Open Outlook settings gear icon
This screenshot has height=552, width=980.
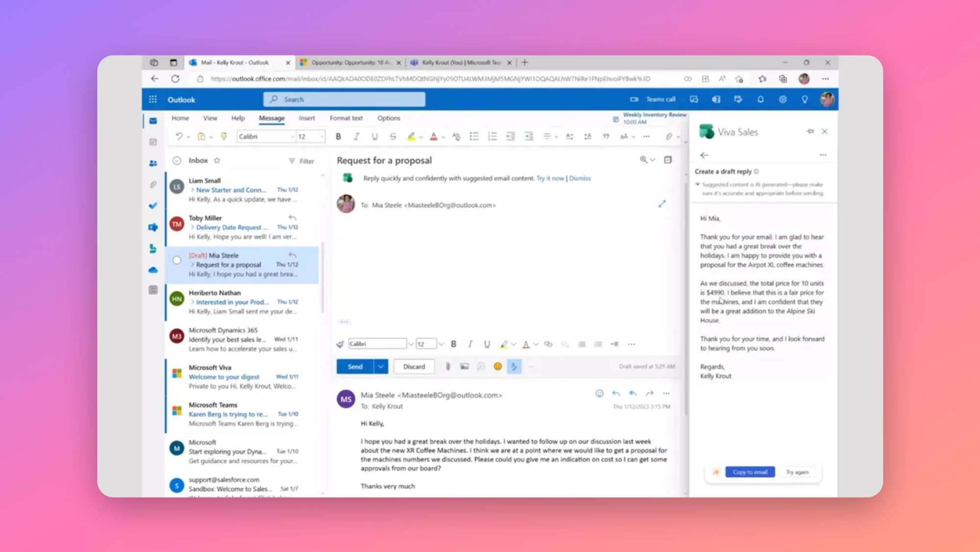pyautogui.click(x=783, y=100)
